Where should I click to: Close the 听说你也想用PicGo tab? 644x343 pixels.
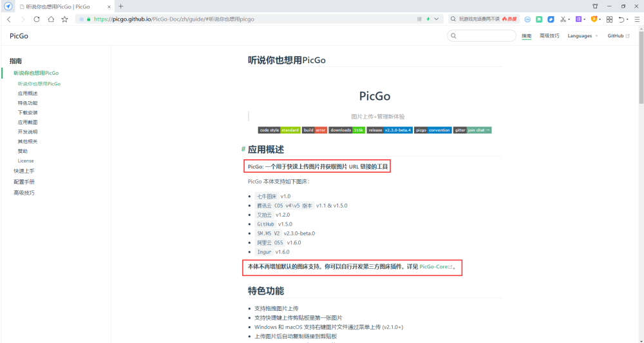pyautogui.click(x=109, y=6)
